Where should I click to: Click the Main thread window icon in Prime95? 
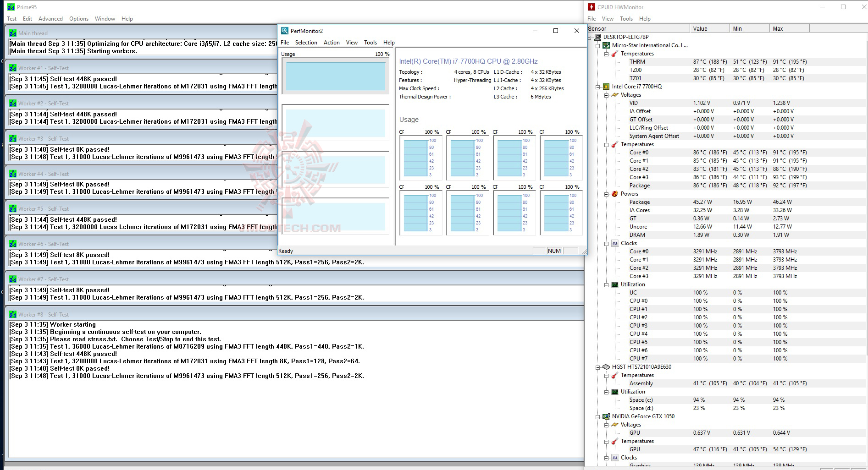click(13, 33)
